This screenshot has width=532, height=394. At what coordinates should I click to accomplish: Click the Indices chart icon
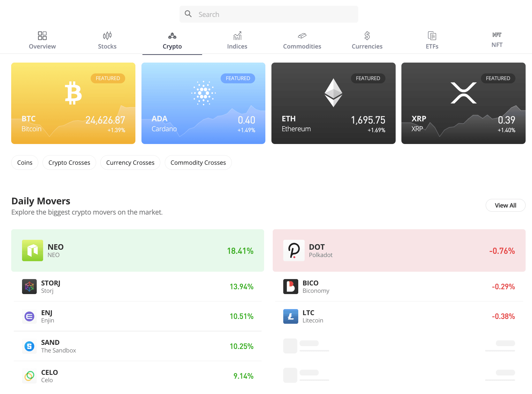[x=237, y=35]
